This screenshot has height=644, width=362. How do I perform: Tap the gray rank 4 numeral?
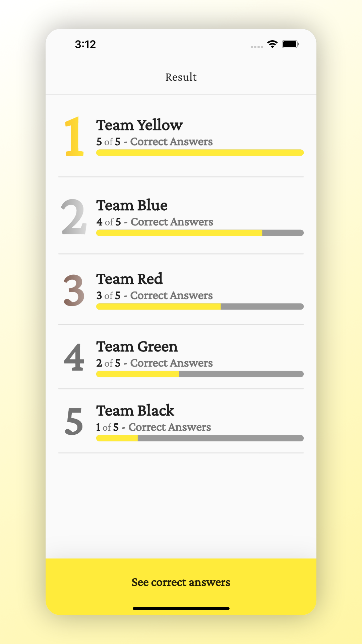(74, 357)
